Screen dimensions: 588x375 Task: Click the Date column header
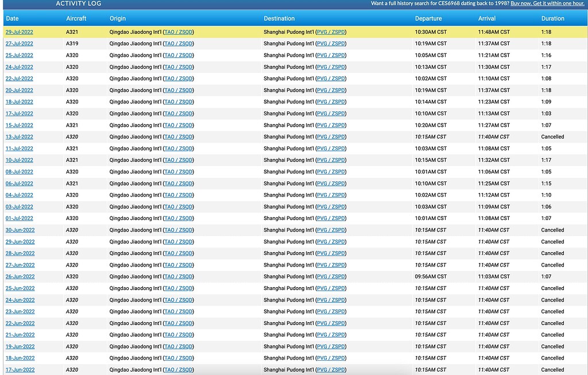pos(12,18)
